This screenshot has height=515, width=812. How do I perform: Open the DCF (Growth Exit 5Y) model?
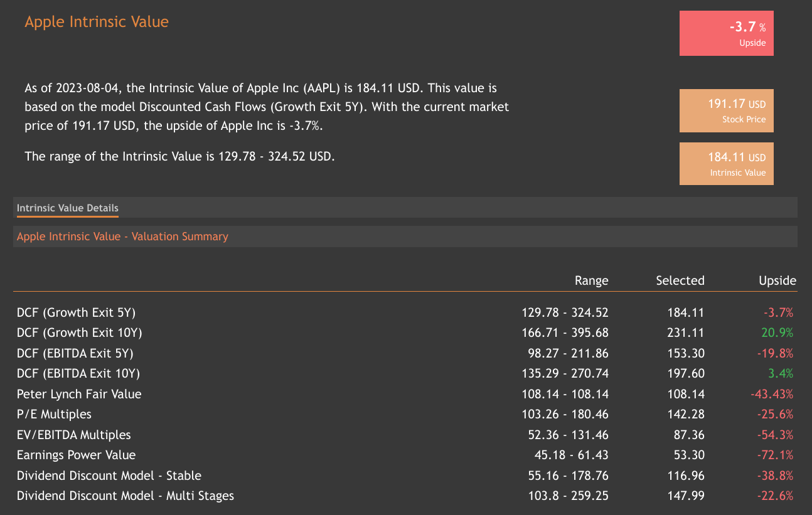point(76,312)
